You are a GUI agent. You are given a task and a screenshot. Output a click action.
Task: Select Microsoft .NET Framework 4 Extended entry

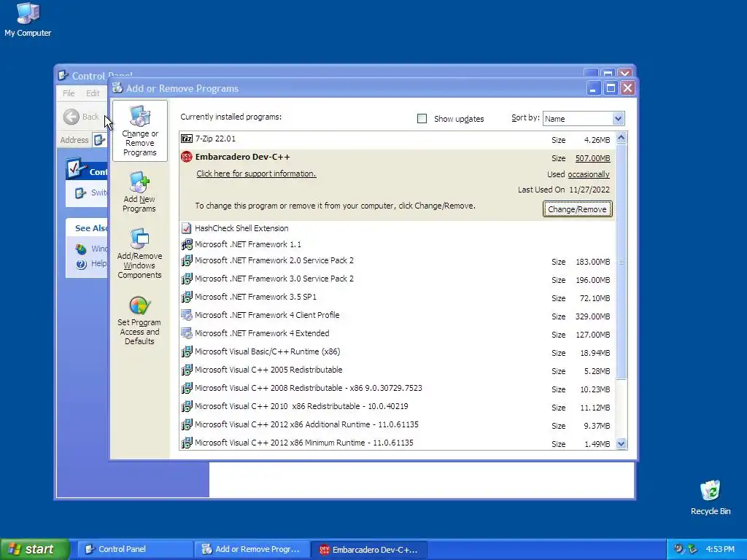pos(398,334)
